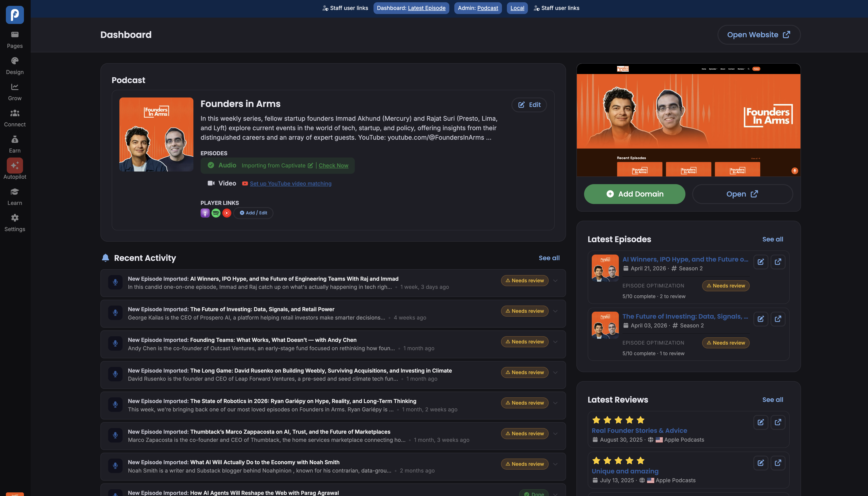Open The Future of Investing episode externally
Viewport: 868px width, 496px height.
tap(778, 319)
